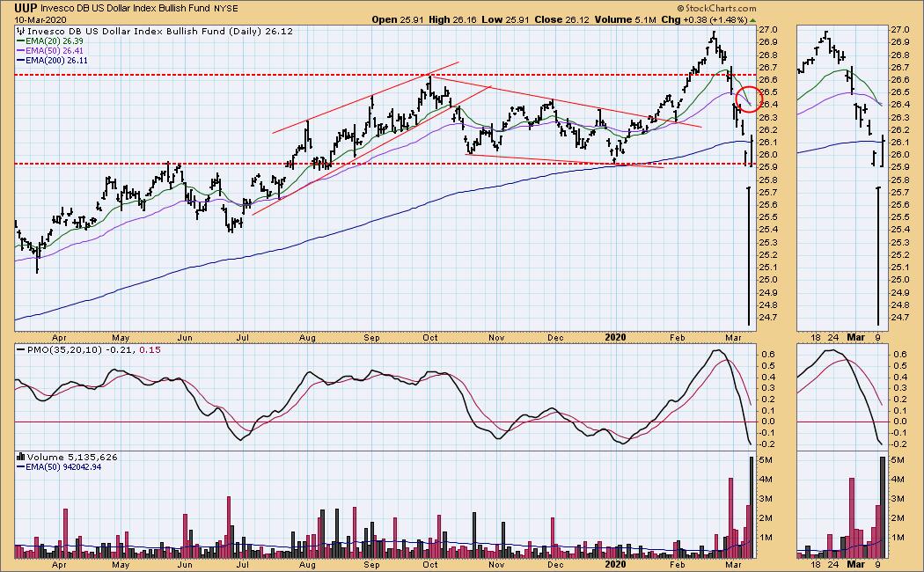Click -0.2 on the zoomed side panel's PMO axis
Viewport: 924px width, 572px height.
899,444
